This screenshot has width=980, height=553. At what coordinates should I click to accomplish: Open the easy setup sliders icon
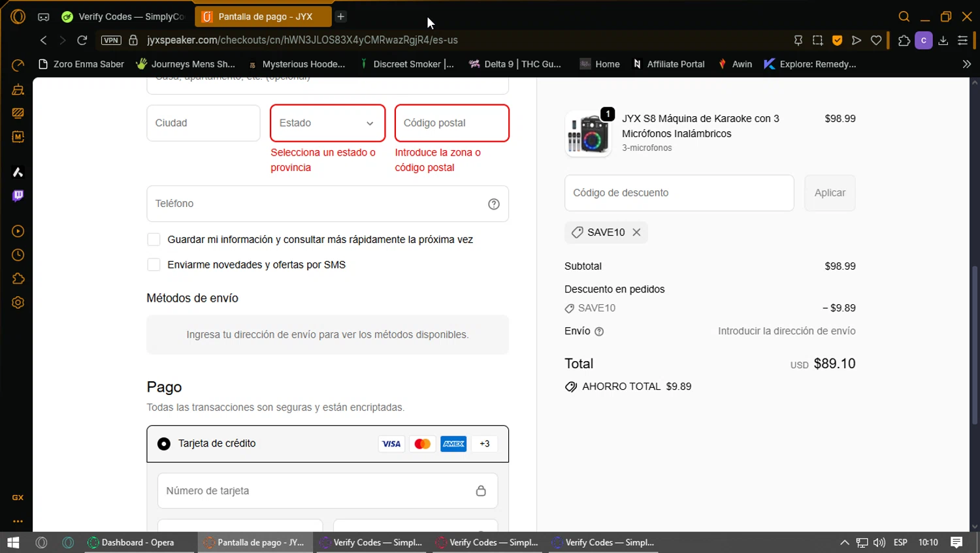[x=962, y=40]
